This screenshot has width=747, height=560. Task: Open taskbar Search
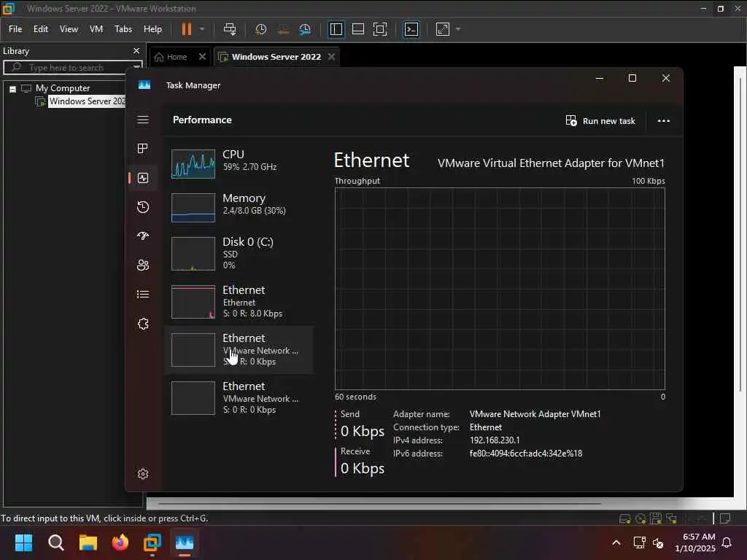55,542
